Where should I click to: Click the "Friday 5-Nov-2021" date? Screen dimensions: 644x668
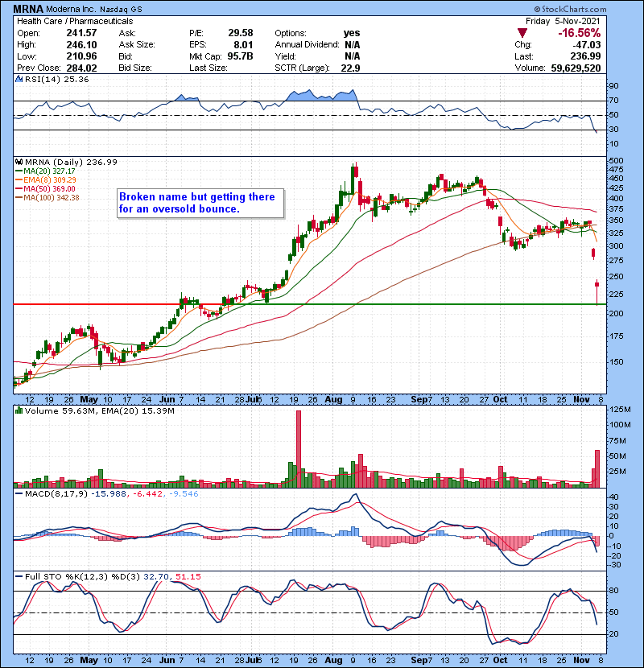563,21
